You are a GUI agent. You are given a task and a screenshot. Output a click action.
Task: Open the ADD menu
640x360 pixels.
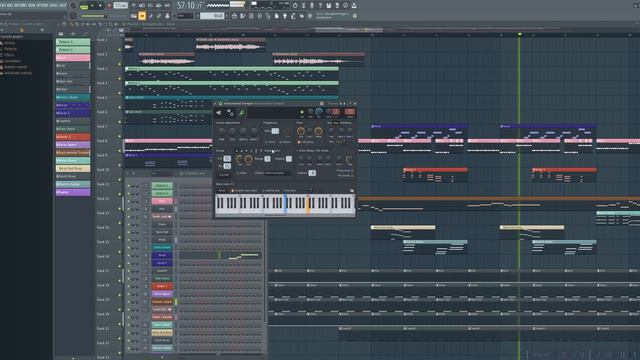tap(10, 5)
